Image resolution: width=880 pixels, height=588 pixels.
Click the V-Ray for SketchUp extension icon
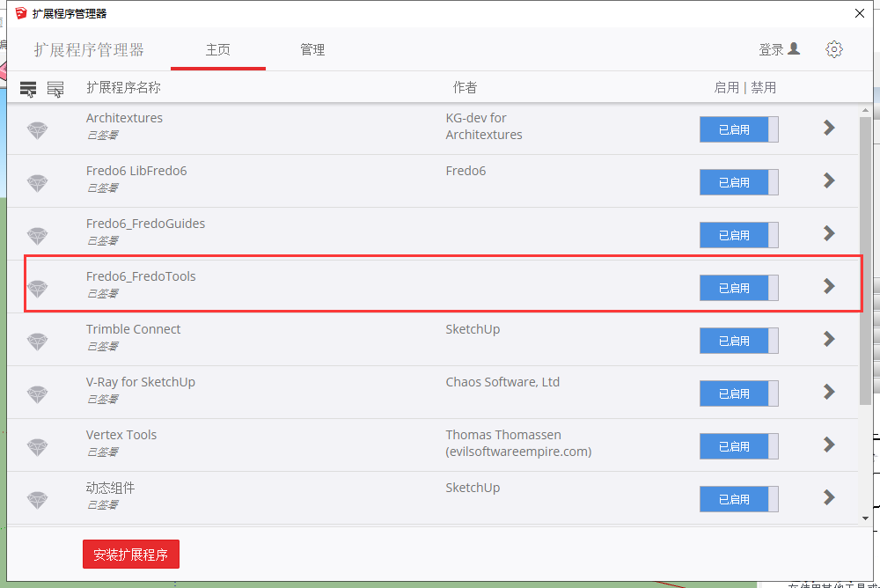click(x=37, y=393)
